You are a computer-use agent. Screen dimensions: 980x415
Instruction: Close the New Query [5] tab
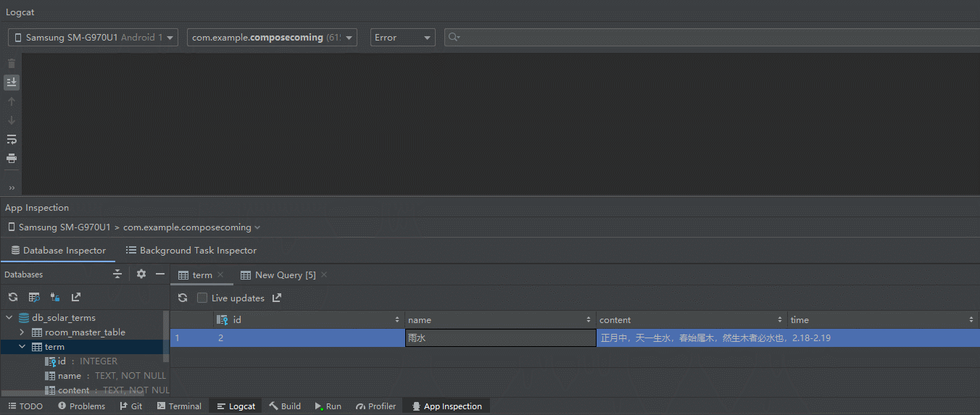click(x=324, y=274)
